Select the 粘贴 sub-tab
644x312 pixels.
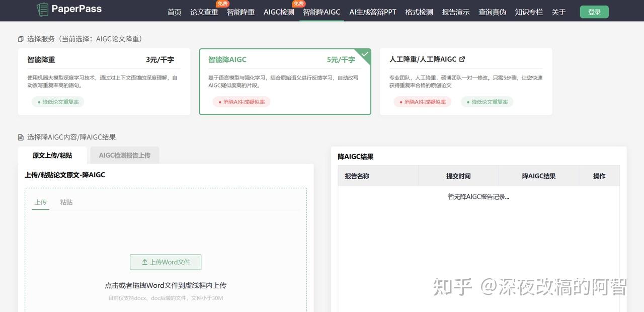pos(66,202)
